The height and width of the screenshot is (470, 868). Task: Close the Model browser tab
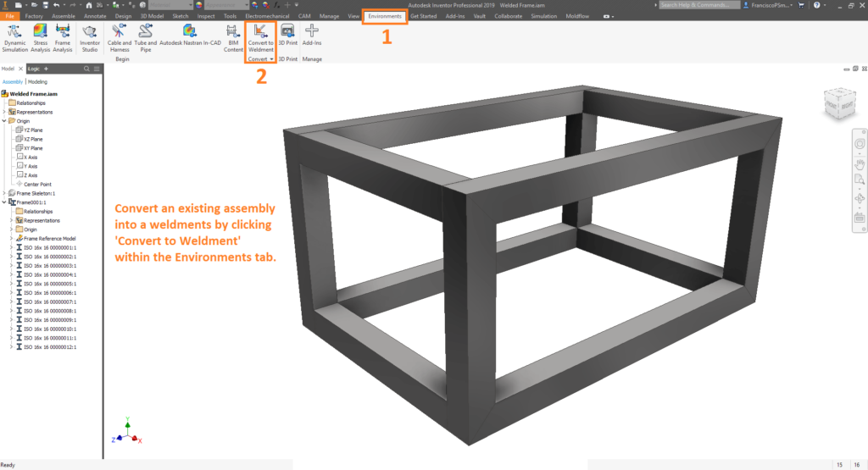[x=20, y=69]
